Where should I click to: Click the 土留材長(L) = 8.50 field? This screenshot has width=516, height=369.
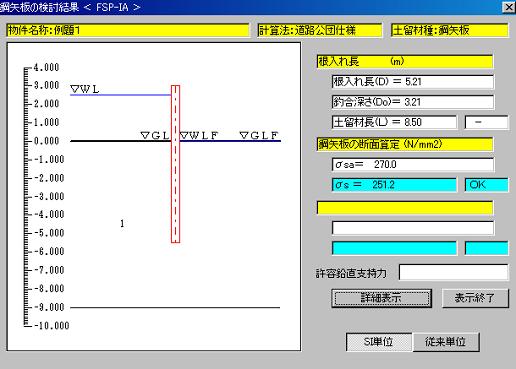coord(394,122)
